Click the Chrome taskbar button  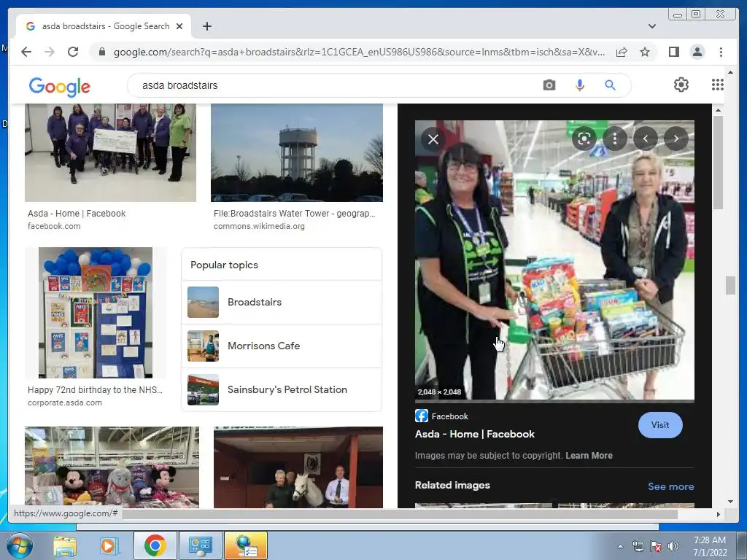point(155,545)
